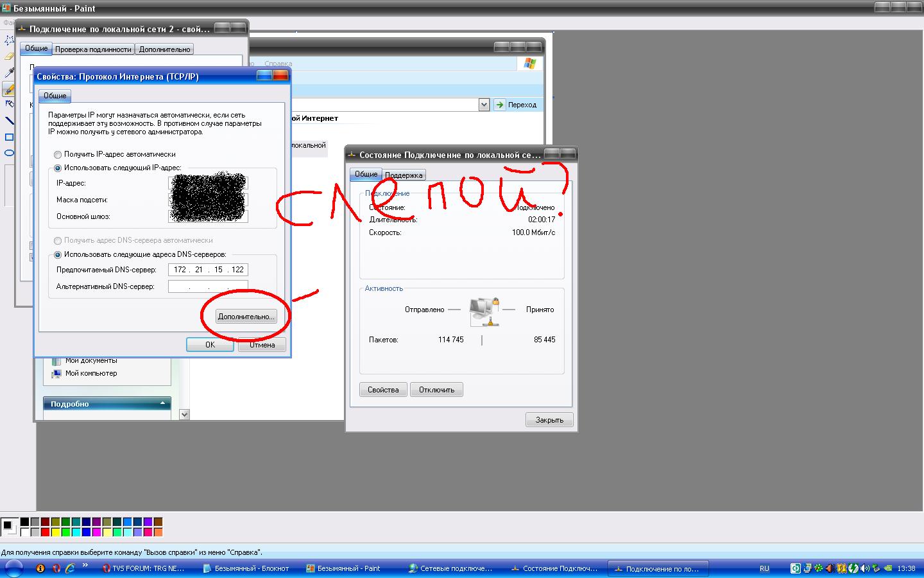This screenshot has height=578, width=924.
Task: Select 'Использовать следующий IP-адрес' radio button
Action: click(x=58, y=168)
